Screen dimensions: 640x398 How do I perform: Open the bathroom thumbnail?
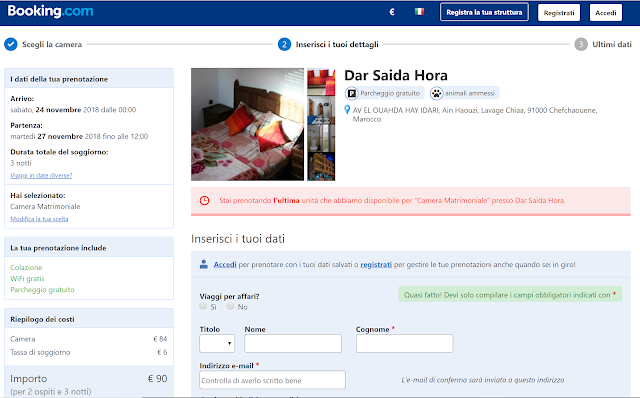(321, 138)
